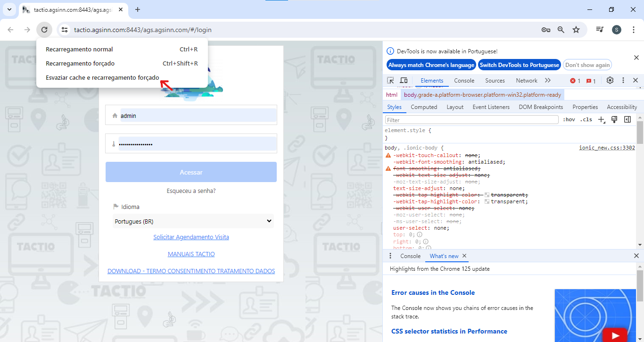Switch to the Network tab

[x=526, y=81]
